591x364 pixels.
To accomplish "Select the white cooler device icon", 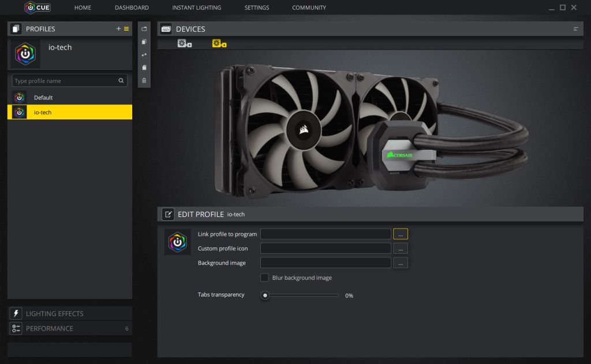I will (x=184, y=44).
